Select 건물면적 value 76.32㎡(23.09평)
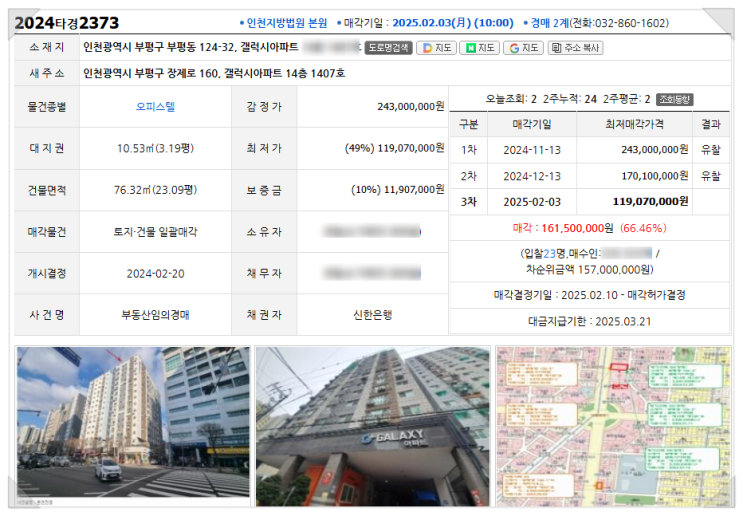This screenshot has height=516, width=743. pyautogui.click(x=155, y=190)
